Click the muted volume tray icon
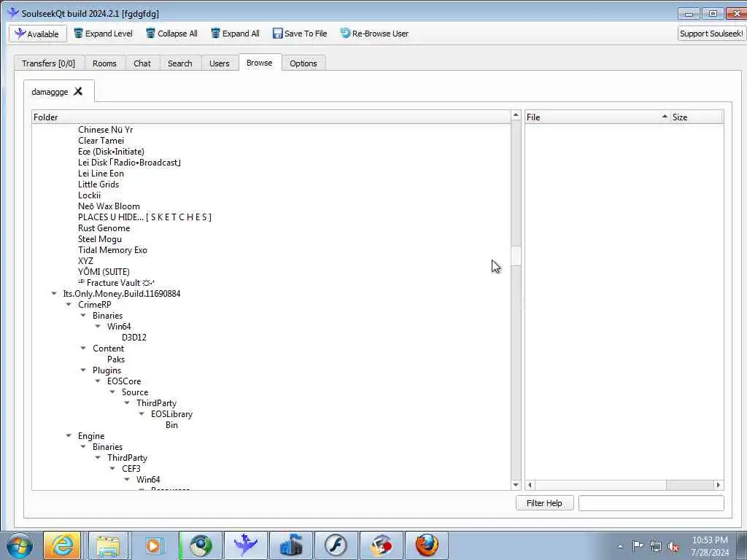Image resolution: width=747 pixels, height=560 pixels. (x=673, y=546)
